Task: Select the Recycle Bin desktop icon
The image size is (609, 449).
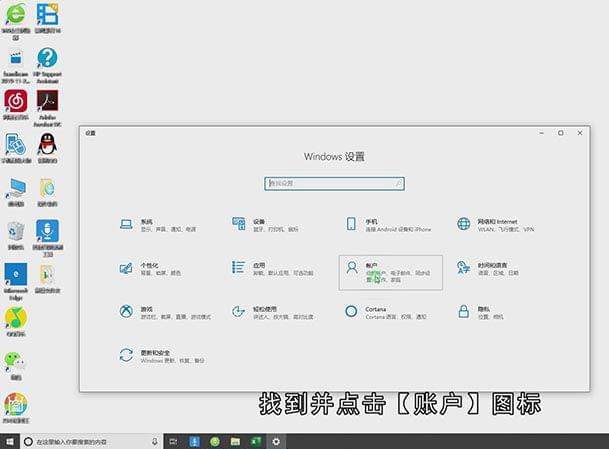Action: click(16, 235)
